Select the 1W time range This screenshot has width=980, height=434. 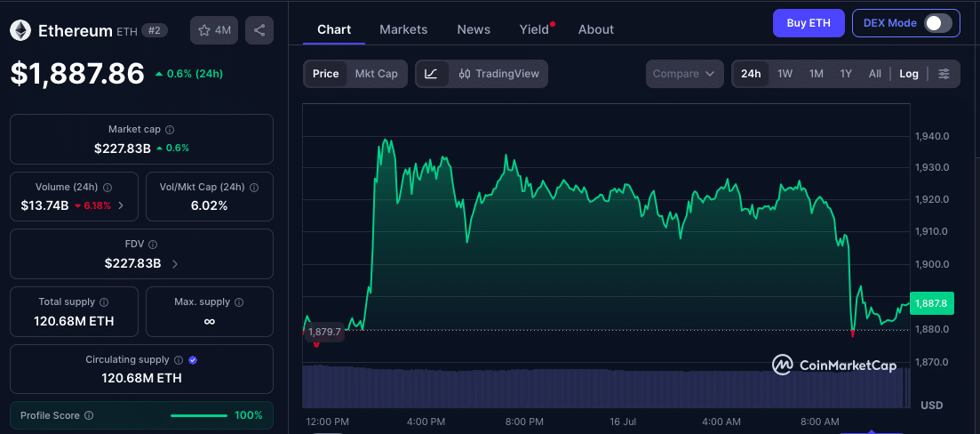785,74
